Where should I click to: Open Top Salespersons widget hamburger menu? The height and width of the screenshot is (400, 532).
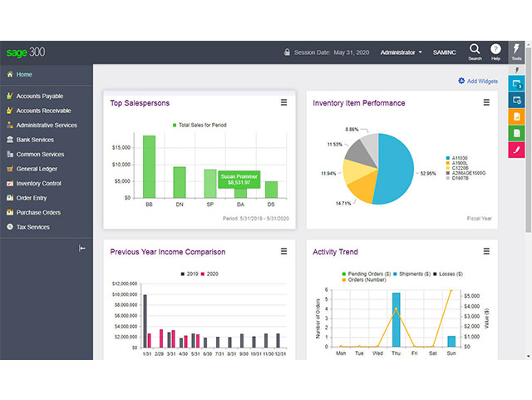[283, 102]
